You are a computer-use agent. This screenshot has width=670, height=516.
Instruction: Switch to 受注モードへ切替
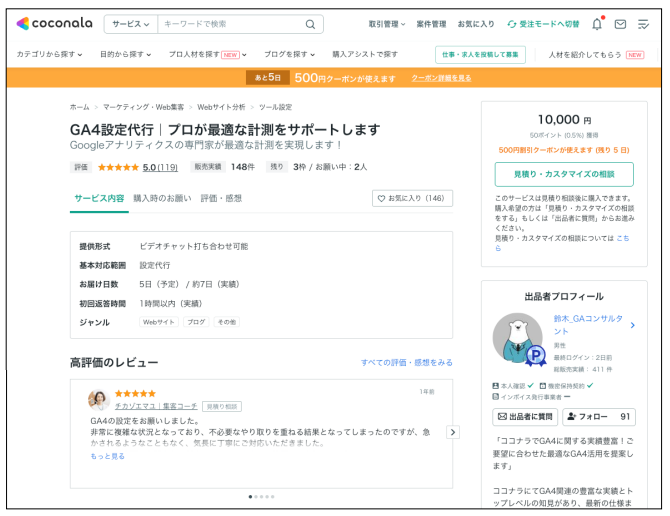point(543,24)
